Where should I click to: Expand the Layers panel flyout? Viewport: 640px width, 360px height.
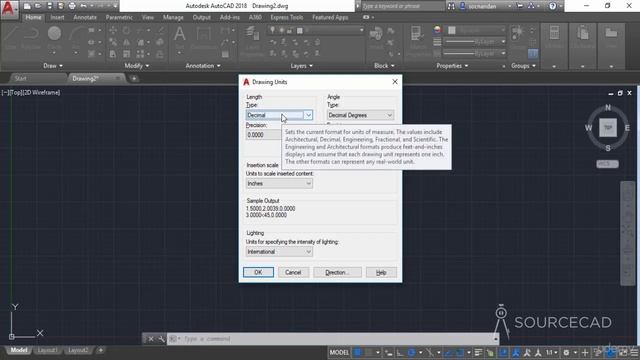click(x=302, y=66)
